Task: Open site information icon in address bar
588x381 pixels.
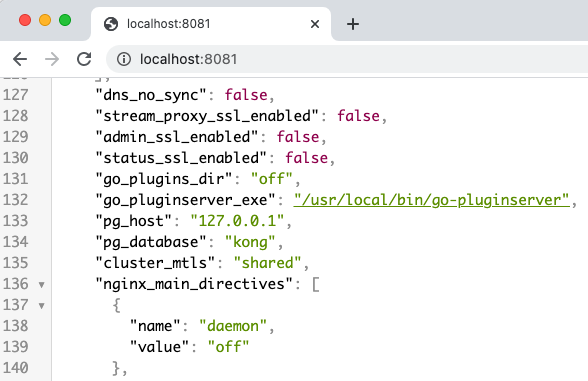Action: [x=124, y=59]
